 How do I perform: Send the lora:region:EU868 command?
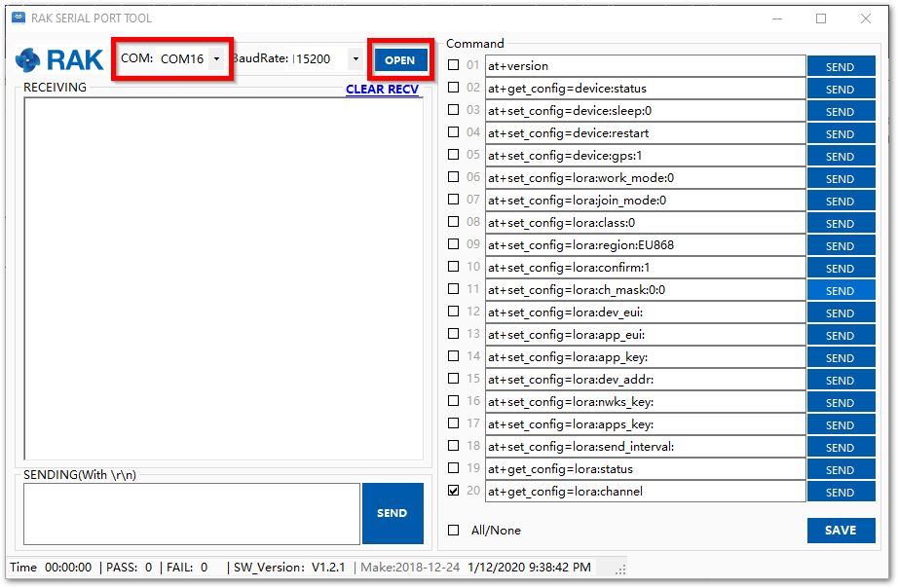coord(840,245)
